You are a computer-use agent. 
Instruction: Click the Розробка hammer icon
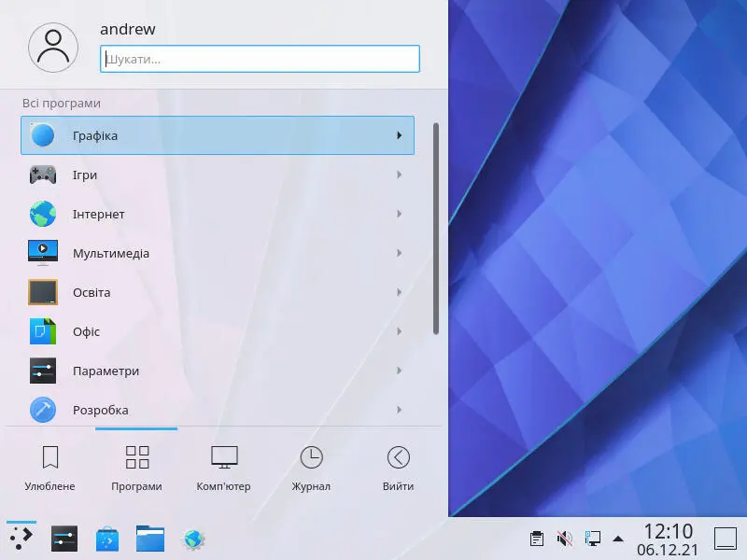[x=42, y=410]
